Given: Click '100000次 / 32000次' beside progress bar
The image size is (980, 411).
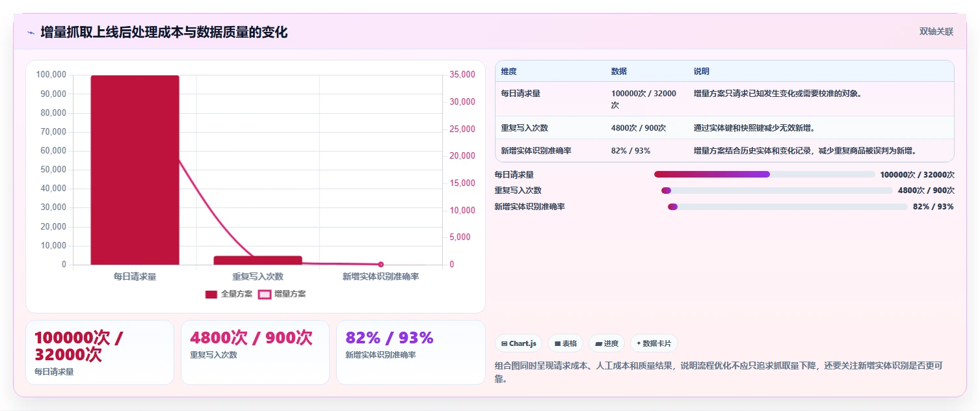Looking at the screenshot, I should click(917, 174).
